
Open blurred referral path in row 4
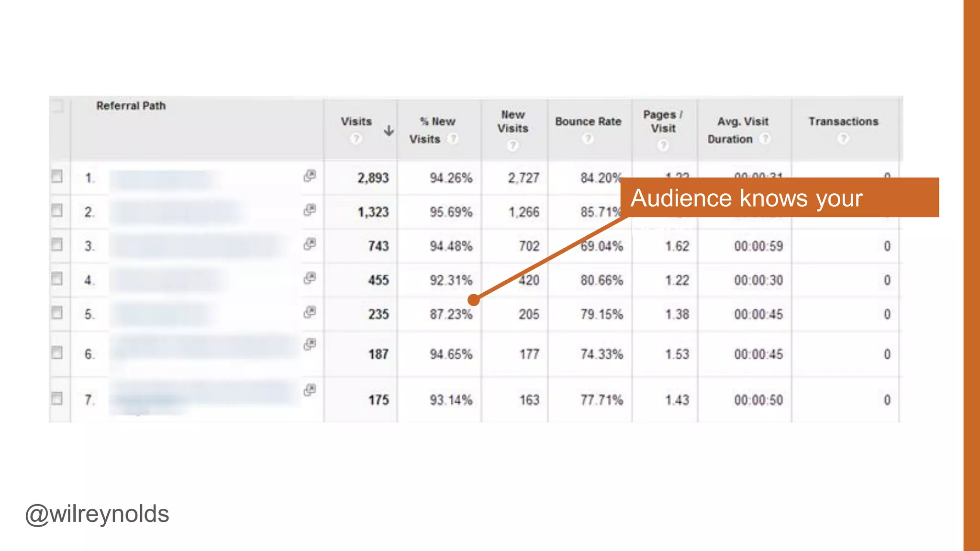coord(168,280)
